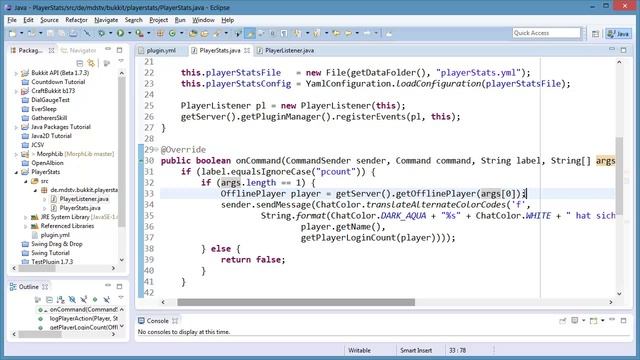Click the Previous Annotation toolbar icon
Image resolution: width=640 pixels, height=360 pixels.
[316, 33]
